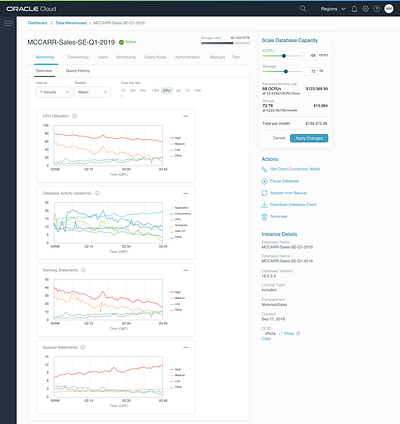Click Show next to OCID
The height and width of the screenshot is (424, 400).
click(x=289, y=333)
